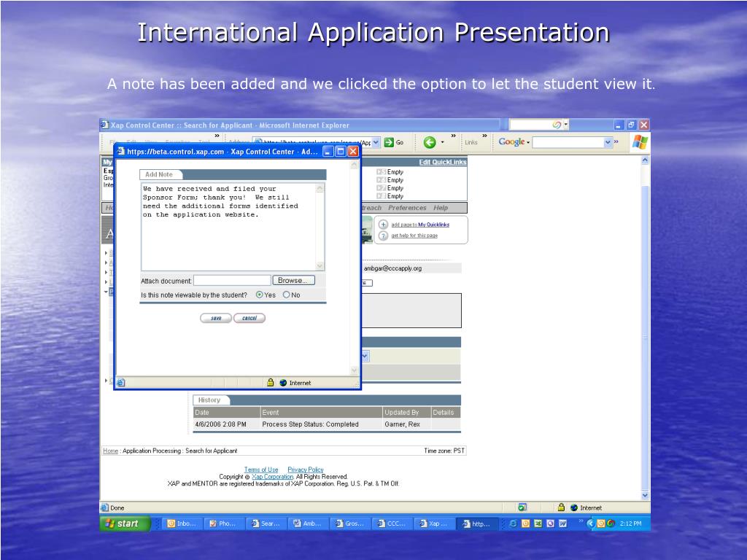This screenshot has height=560, width=747.
Task: Click the Google toolbar search field
Action: [568, 142]
